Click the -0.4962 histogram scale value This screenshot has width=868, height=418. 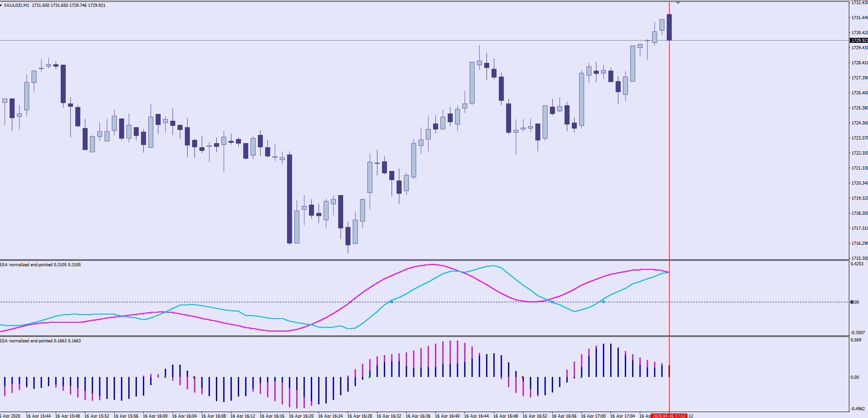(858, 409)
